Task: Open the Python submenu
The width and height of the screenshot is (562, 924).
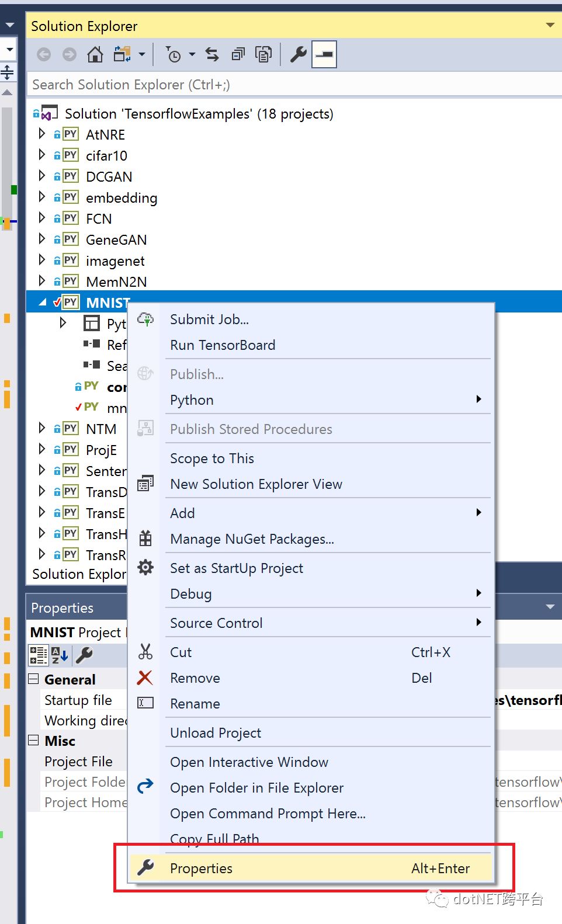Action: pos(311,400)
